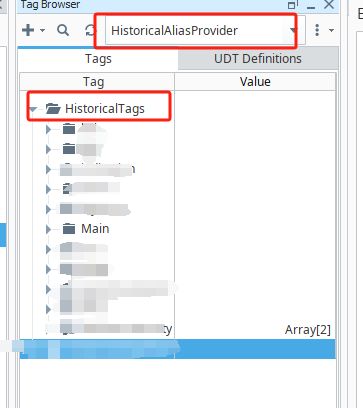Select the HistoricalTags folder icon
Screen dimensions: 363x408
click(53, 108)
